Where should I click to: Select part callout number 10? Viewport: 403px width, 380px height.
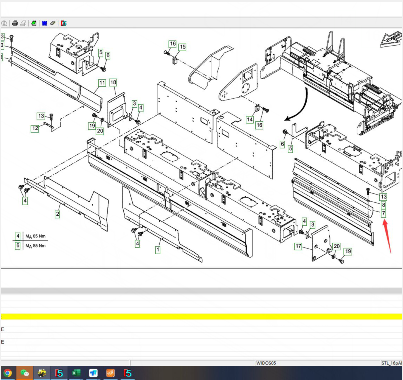point(113,82)
